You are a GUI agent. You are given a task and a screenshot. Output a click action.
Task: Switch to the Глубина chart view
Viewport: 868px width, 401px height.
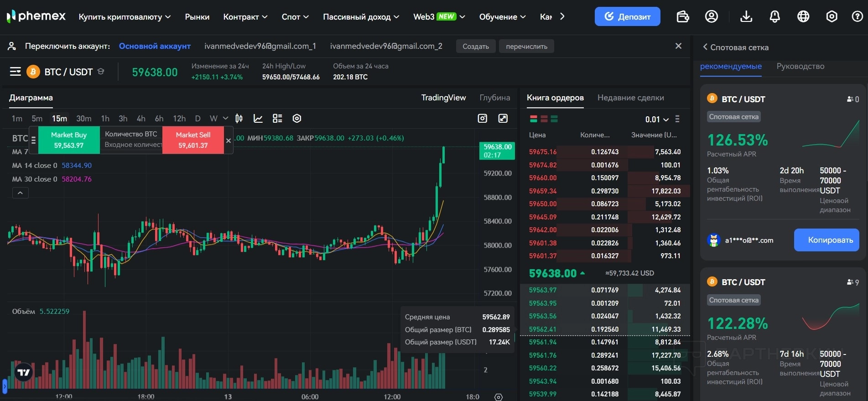pos(495,98)
